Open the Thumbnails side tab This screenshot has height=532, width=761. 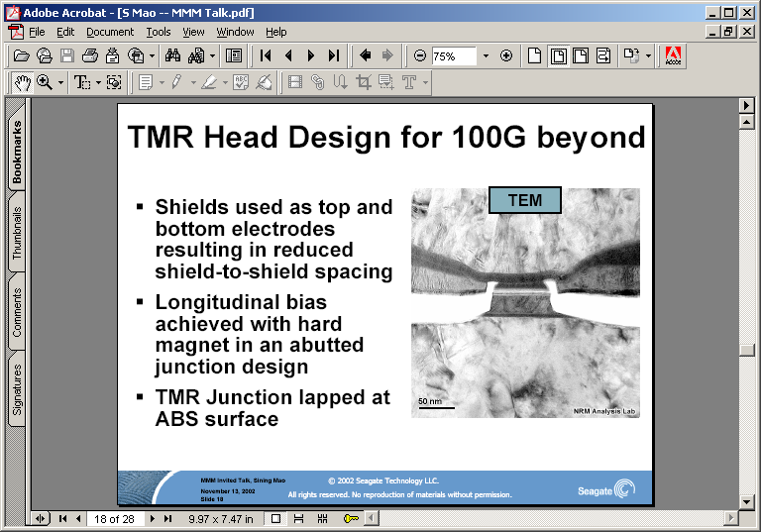tap(17, 233)
